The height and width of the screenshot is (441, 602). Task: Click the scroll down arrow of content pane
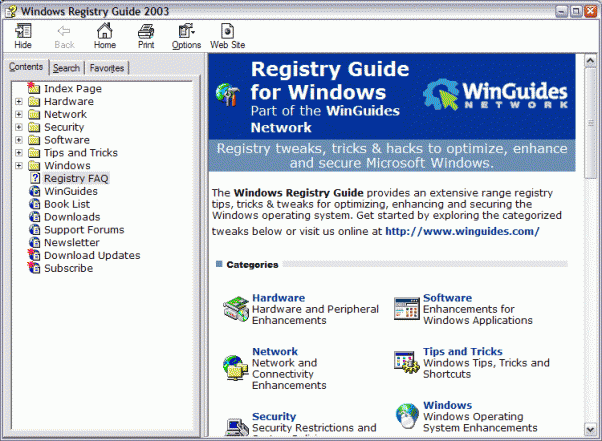(x=590, y=429)
